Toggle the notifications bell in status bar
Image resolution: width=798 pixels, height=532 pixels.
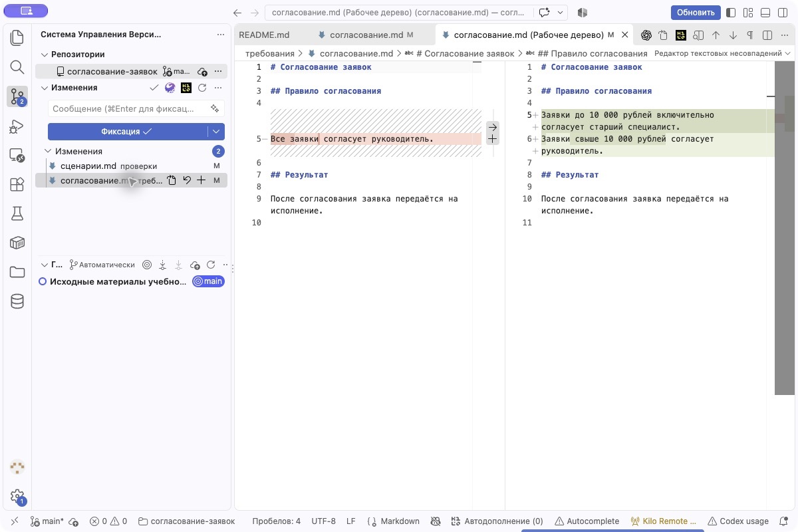(785, 521)
